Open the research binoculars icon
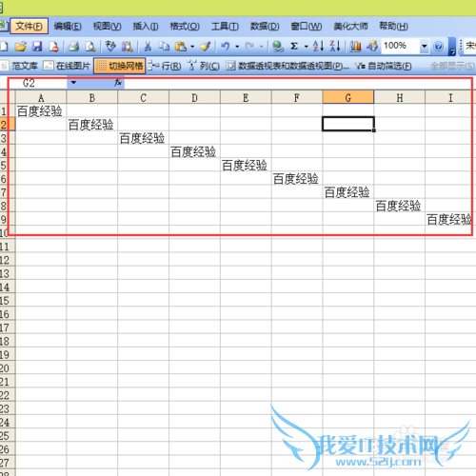Screen dimensions: 476x476 [x=128, y=47]
